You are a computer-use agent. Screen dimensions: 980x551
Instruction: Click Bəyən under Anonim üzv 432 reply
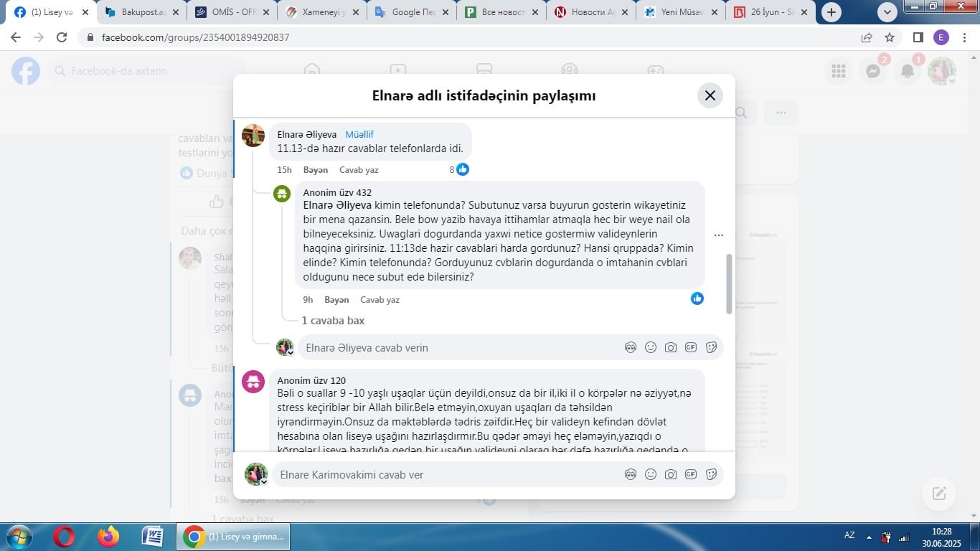point(336,300)
